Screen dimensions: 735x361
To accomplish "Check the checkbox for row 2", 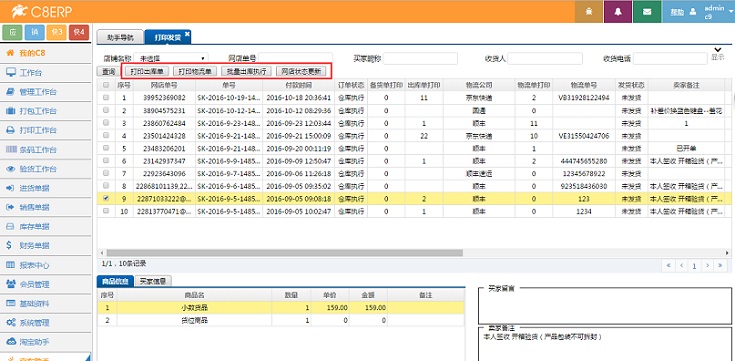I will [x=106, y=110].
